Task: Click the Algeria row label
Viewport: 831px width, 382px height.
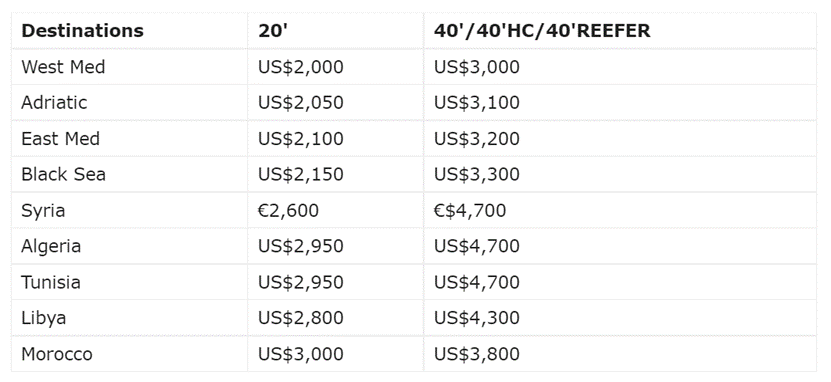Action: [129, 246]
